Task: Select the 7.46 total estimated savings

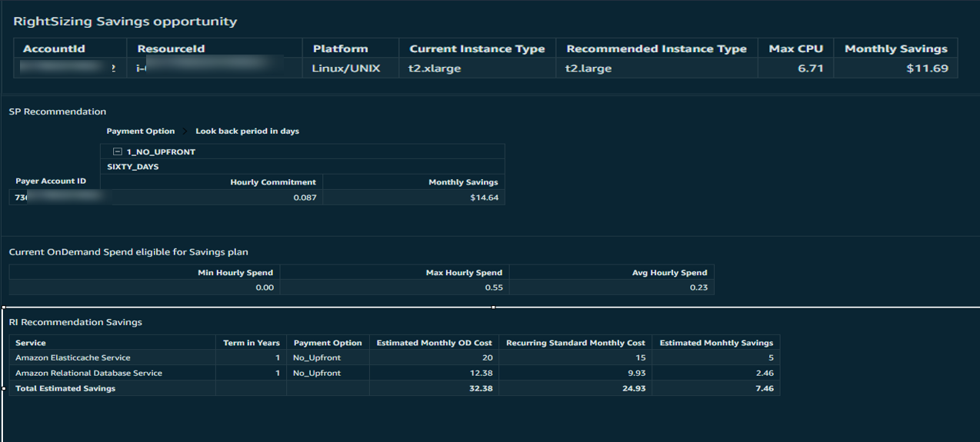Action: (765, 388)
